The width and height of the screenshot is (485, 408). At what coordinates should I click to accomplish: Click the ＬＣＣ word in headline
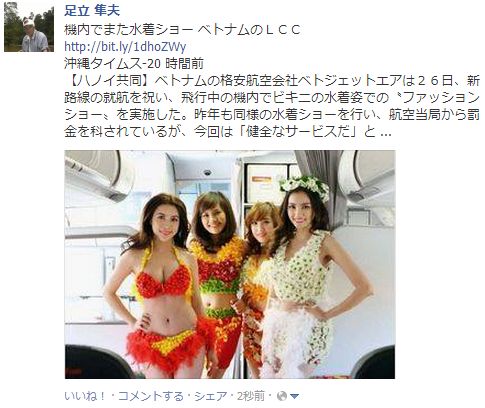pos(282,30)
